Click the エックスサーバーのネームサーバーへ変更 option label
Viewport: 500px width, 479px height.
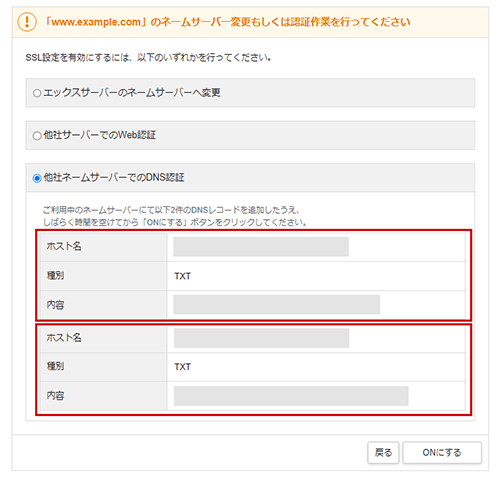pos(132,93)
